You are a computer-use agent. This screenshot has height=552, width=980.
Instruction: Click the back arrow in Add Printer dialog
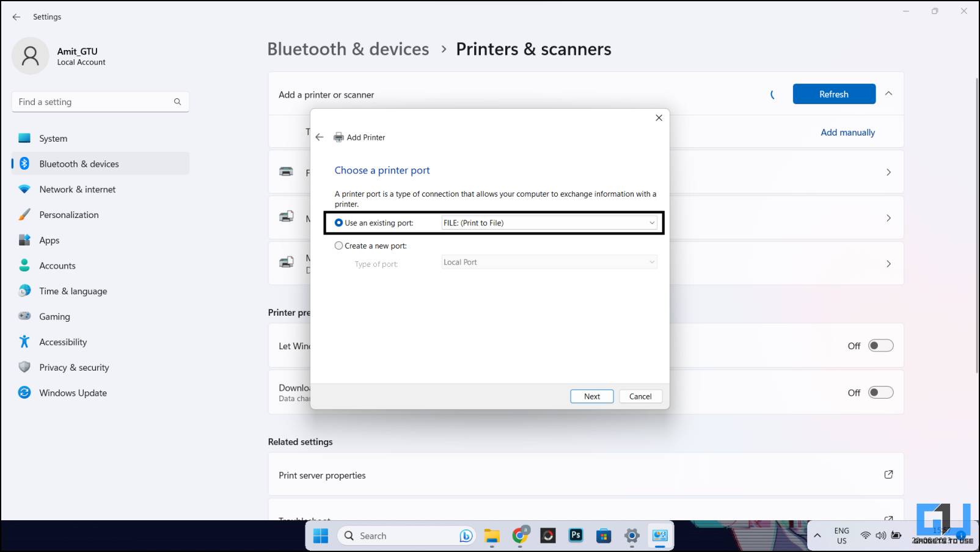point(320,137)
